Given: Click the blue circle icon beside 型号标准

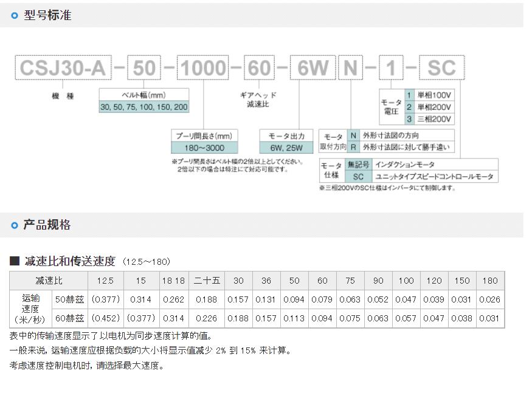Looking at the screenshot, I should pos(14,16).
